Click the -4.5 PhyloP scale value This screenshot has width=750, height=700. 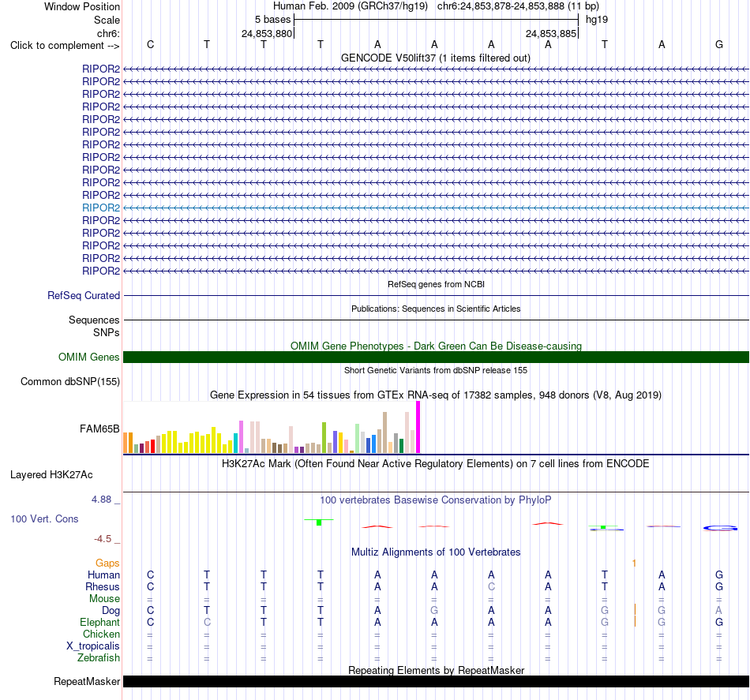coord(103,539)
